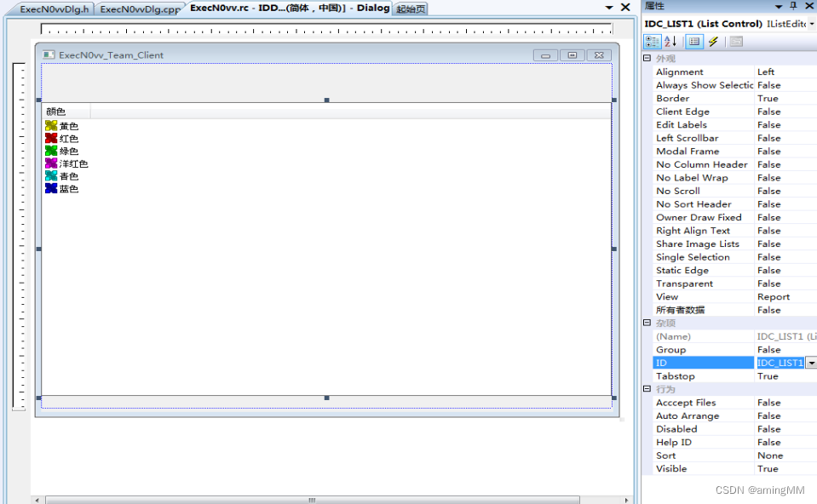Open the control events lightning icon
The image size is (817, 504).
tap(713, 42)
